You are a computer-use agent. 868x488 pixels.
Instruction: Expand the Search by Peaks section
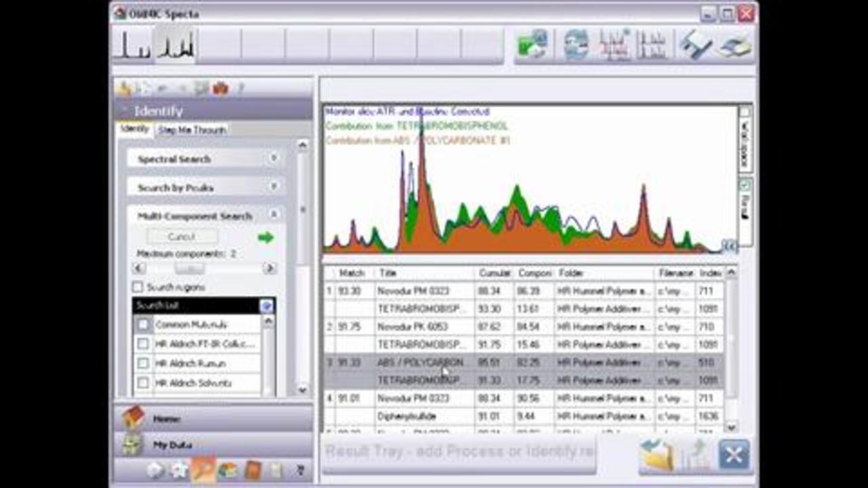[273, 187]
